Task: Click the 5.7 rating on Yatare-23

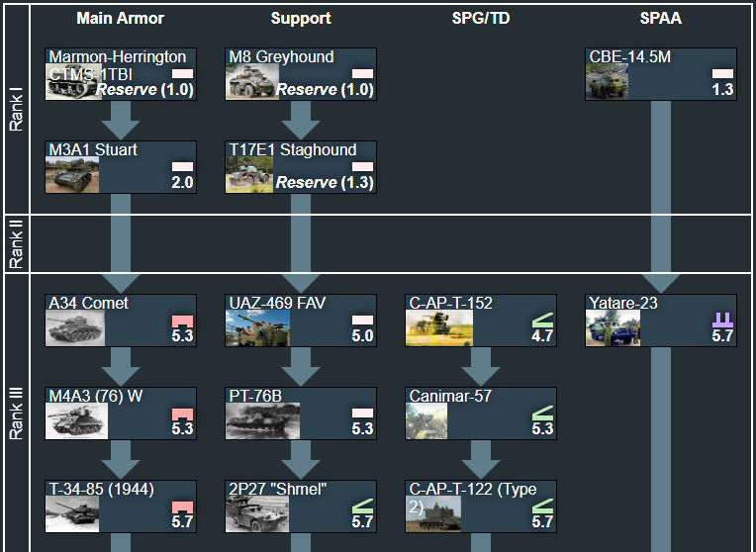Action: [722, 336]
